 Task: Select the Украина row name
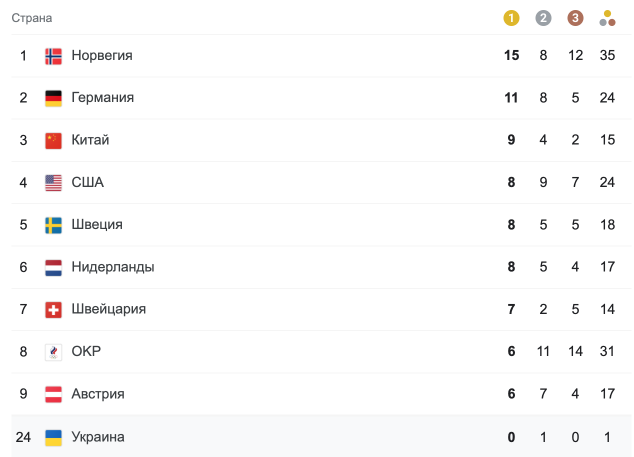(98, 437)
